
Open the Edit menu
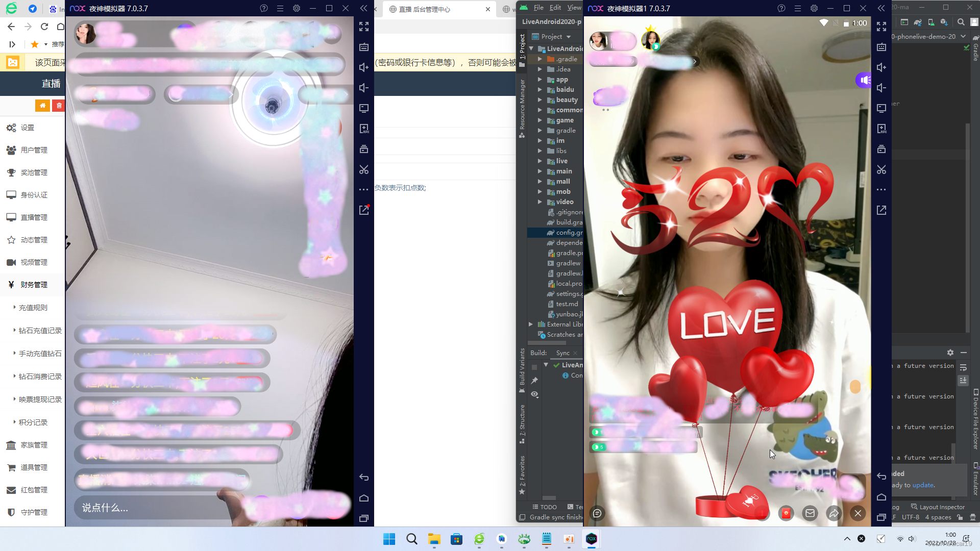555,8
